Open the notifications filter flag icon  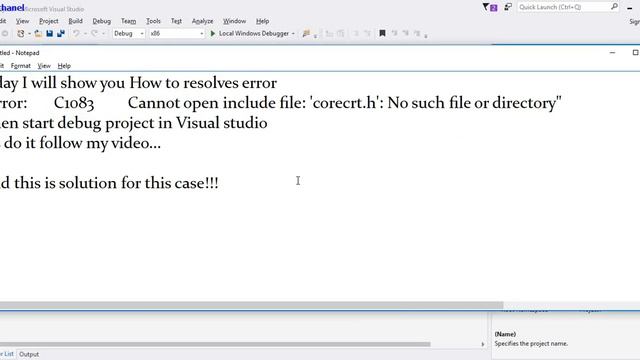(489, 7)
